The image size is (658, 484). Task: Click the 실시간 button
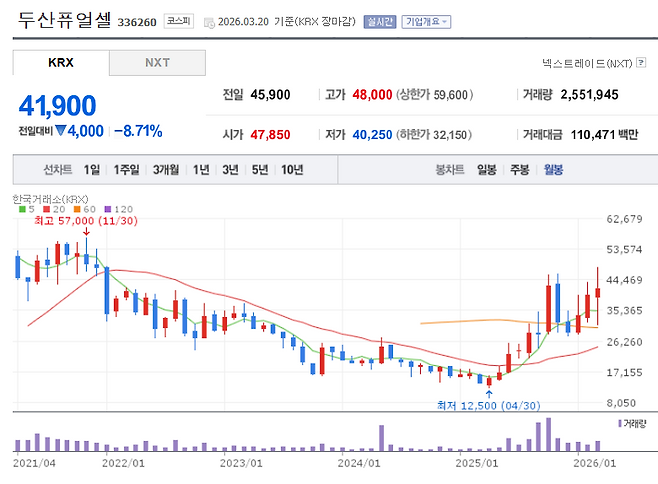tap(379, 21)
